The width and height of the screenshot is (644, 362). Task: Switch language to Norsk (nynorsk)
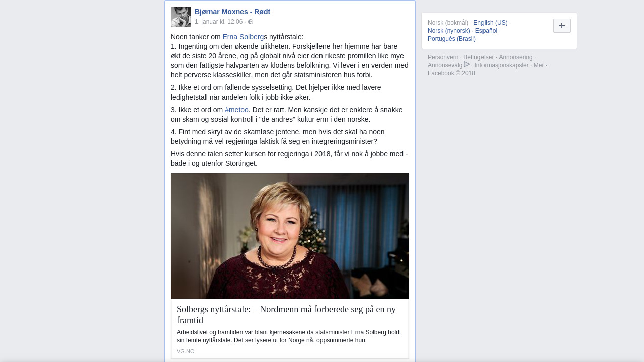(x=449, y=31)
